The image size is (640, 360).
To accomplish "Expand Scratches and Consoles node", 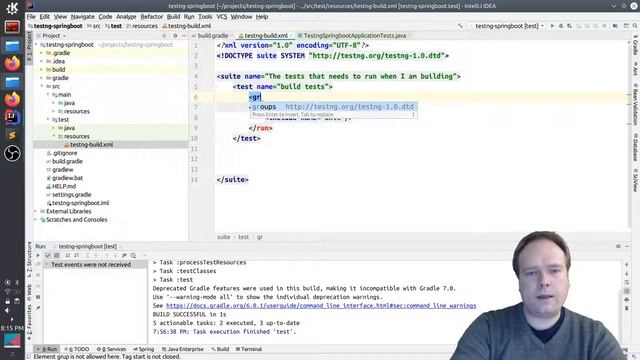I will pyautogui.click(x=36, y=220).
